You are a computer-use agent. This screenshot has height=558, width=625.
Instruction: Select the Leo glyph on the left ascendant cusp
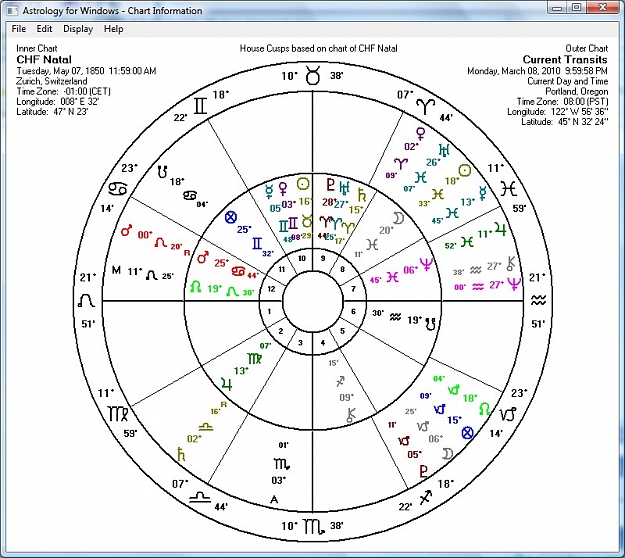(x=86, y=301)
